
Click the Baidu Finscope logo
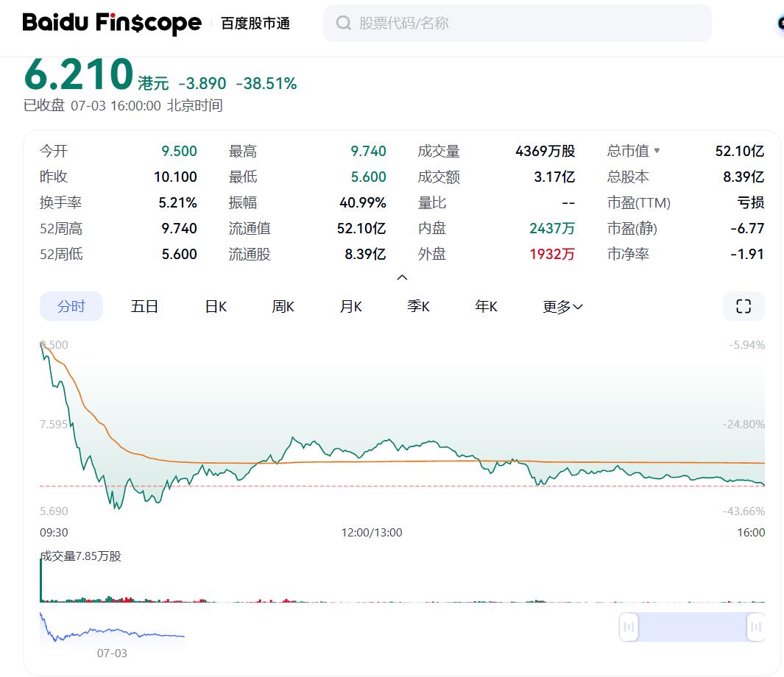pos(111,23)
